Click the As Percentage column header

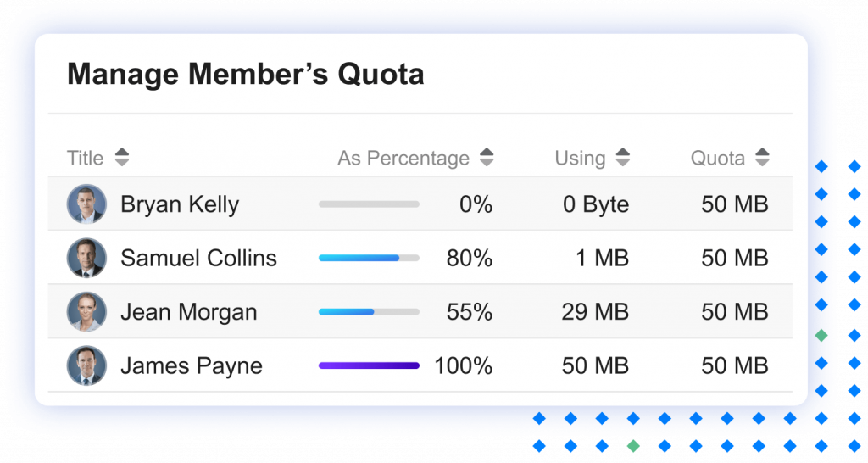[403, 158]
